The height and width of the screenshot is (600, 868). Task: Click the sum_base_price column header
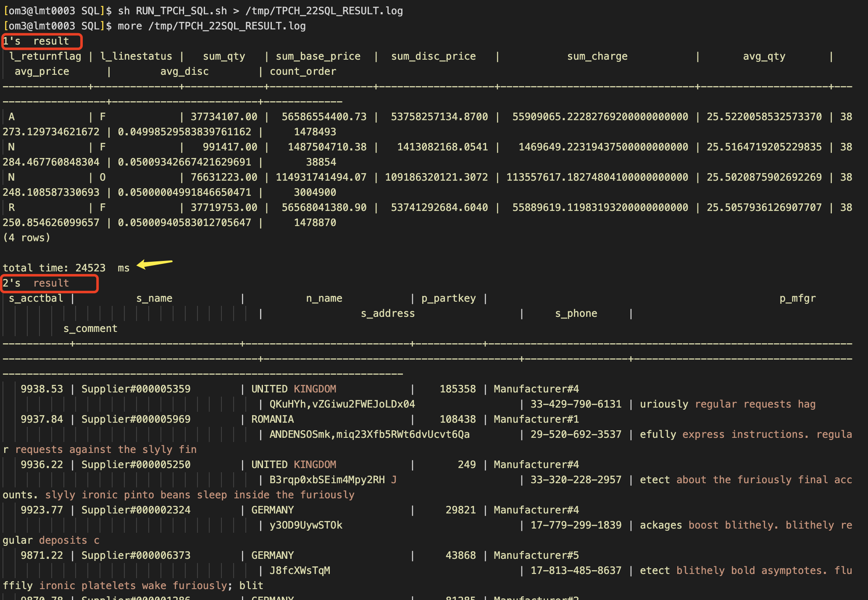tap(318, 56)
